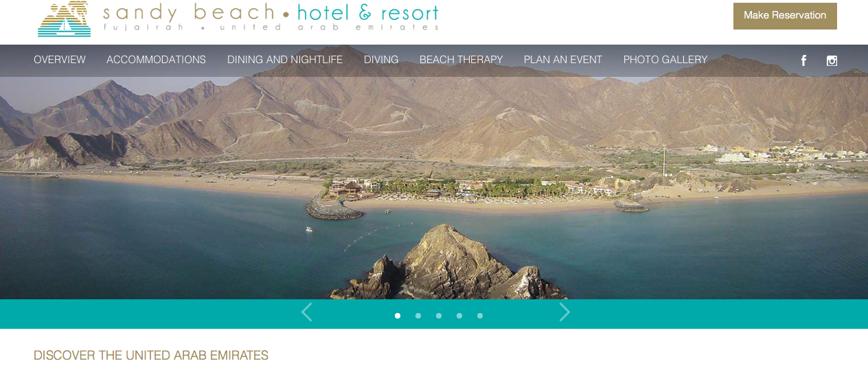The image size is (868, 370).
Task: Click the Make Reservation button
Action: coord(785,16)
